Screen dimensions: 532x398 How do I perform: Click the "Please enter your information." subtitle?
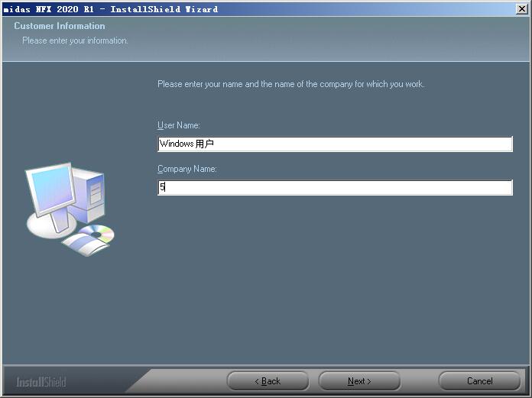tap(75, 40)
